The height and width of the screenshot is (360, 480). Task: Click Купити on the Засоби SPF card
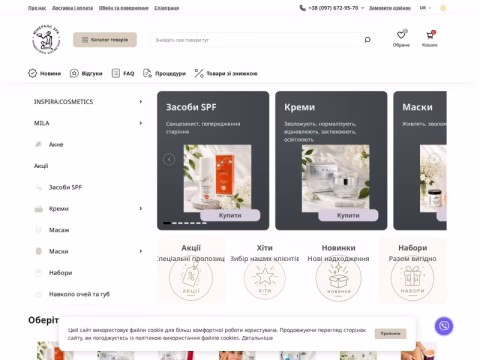pos(230,215)
